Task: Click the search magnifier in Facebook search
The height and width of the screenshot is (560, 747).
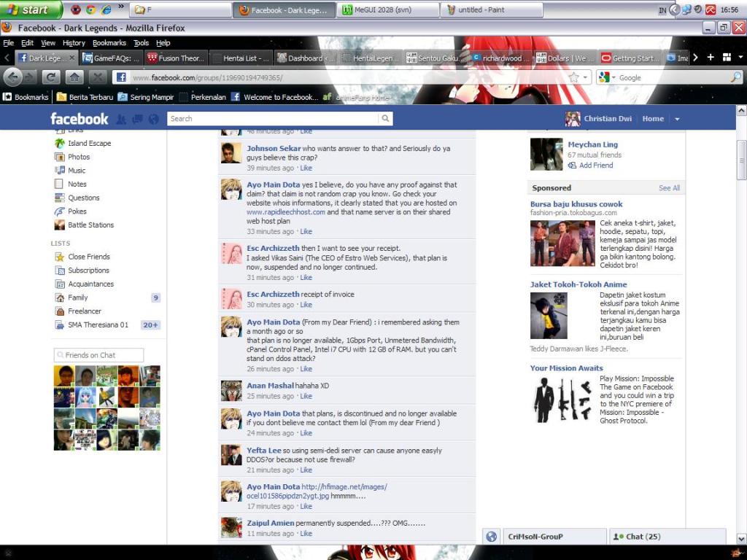Action: (x=385, y=119)
